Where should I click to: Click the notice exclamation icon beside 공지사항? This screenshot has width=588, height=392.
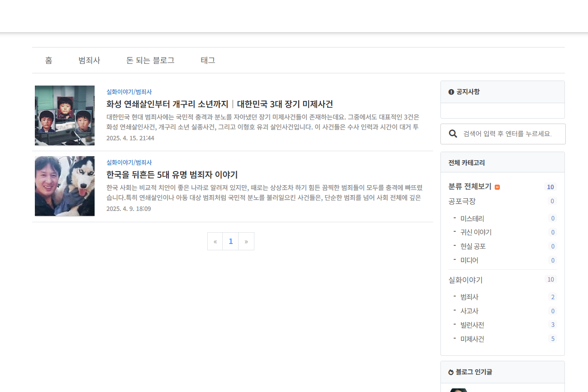coord(451,92)
